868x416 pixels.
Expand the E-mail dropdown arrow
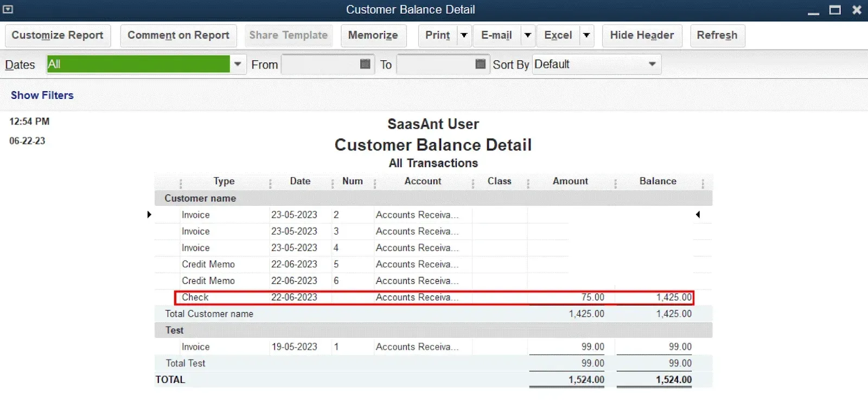coord(527,35)
